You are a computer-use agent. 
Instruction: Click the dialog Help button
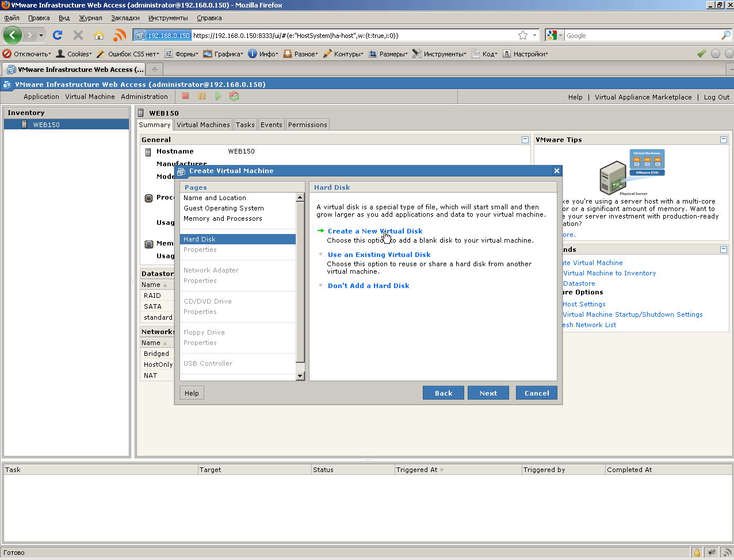click(x=192, y=393)
